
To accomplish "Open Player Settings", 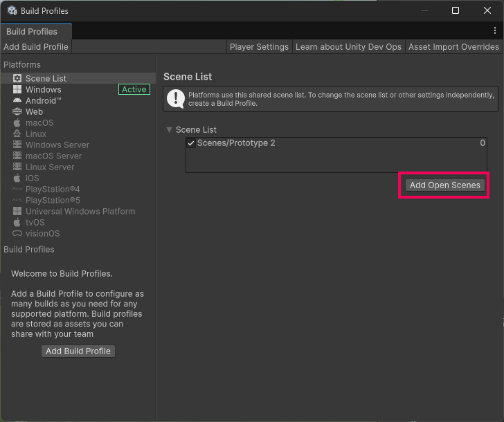I will (259, 47).
